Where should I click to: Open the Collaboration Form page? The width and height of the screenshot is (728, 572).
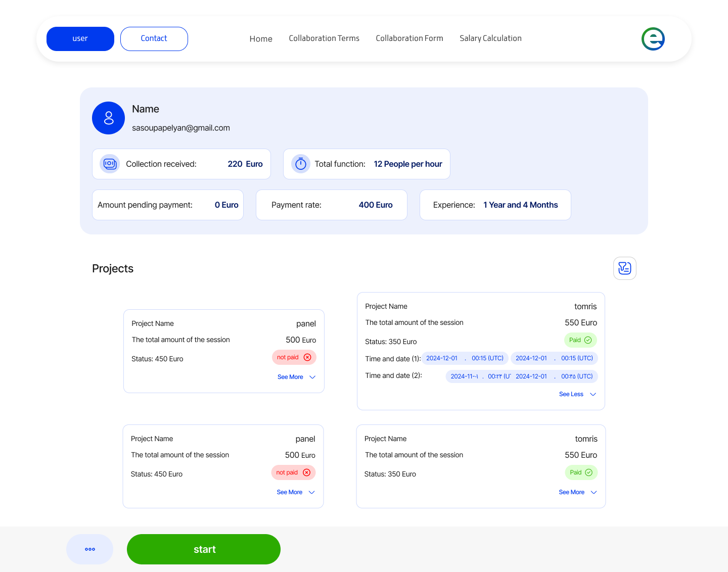tap(409, 38)
